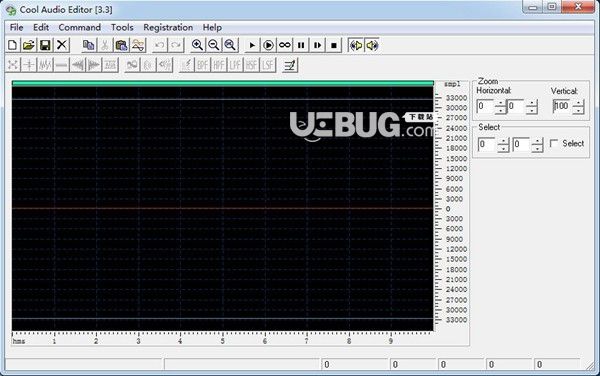
Task: Click the flat-line silence effect icon
Action: coord(62,65)
